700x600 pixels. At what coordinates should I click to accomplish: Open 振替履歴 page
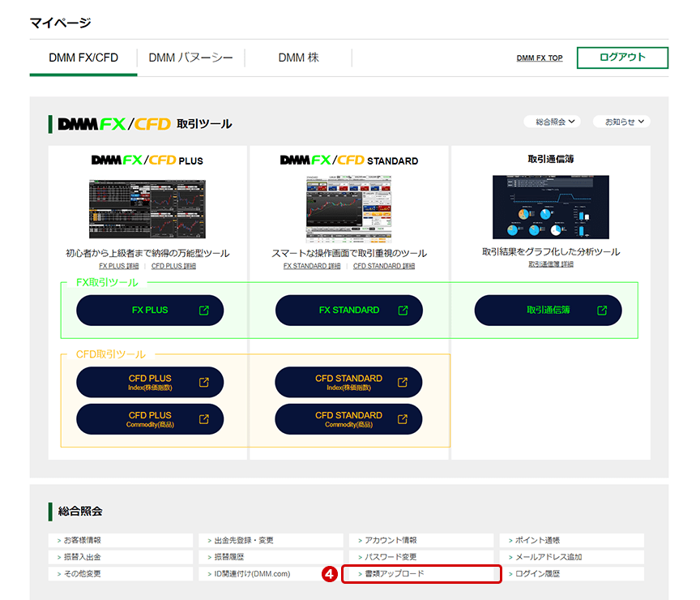(271, 557)
